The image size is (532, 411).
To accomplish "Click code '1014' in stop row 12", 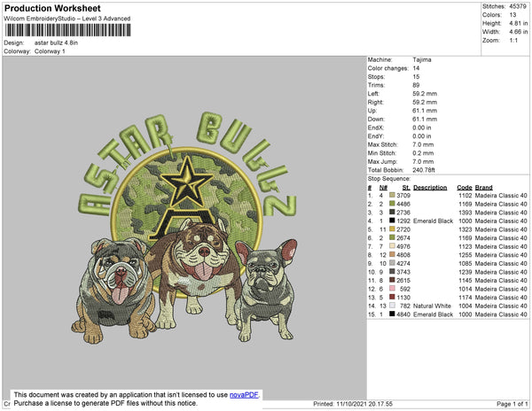I will tap(465, 289).
